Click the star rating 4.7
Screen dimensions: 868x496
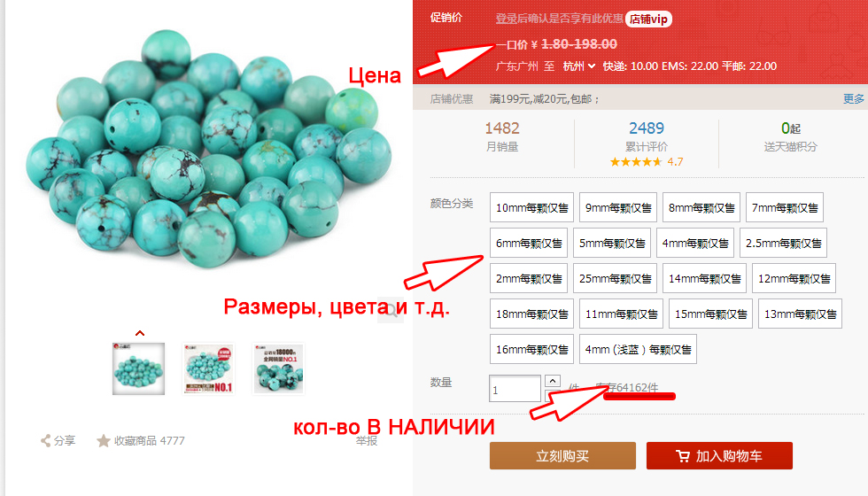(x=646, y=162)
